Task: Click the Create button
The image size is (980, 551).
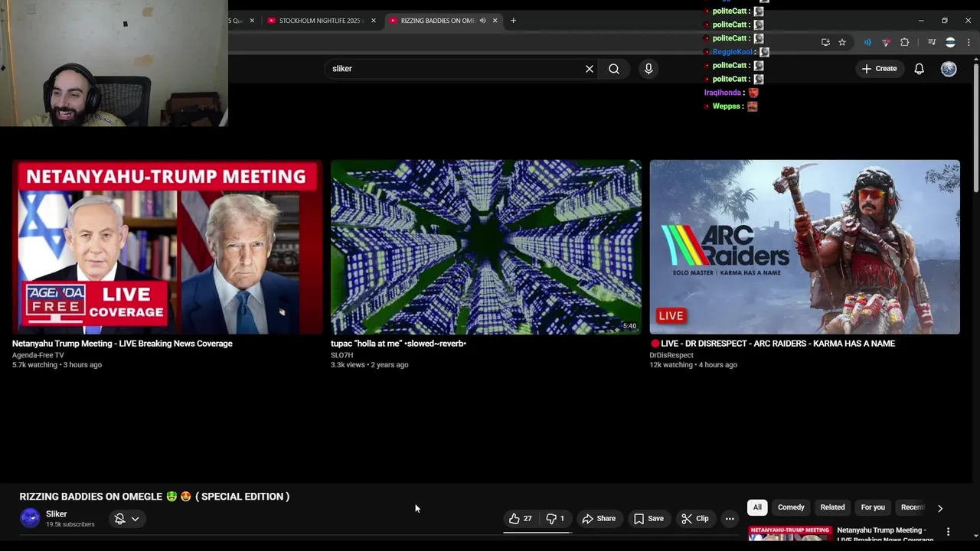Action: (x=879, y=69)
